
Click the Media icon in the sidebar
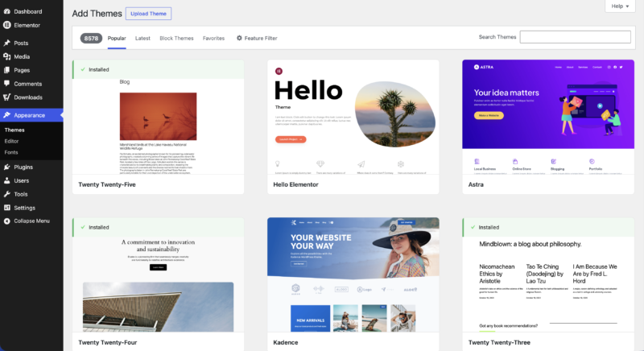pyautogui.click(x=7, y=56)
